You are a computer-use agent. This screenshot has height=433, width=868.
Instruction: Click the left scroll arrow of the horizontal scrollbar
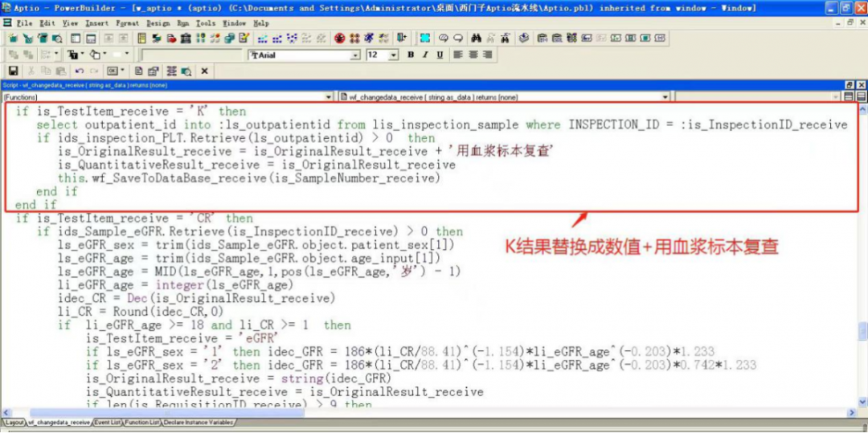tap(6, 413)
